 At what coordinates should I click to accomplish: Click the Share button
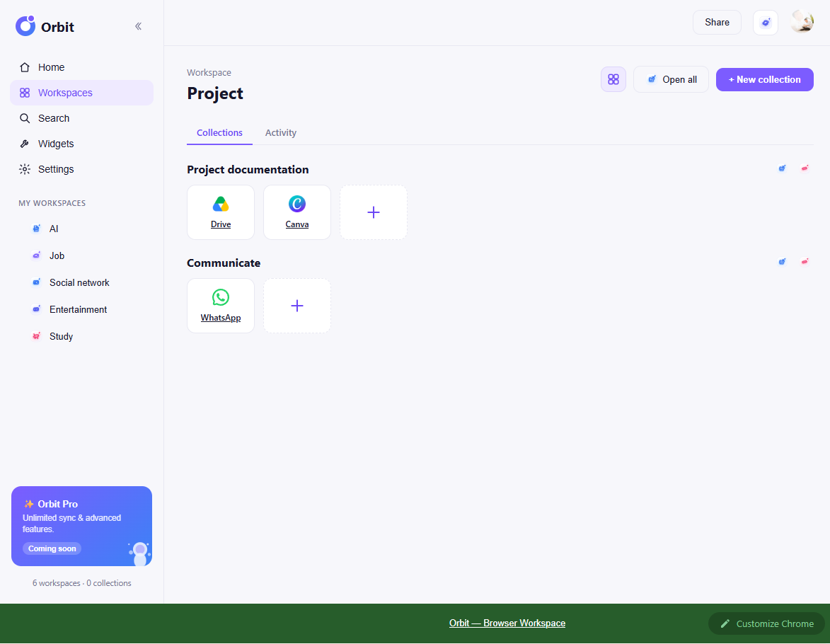717,22
